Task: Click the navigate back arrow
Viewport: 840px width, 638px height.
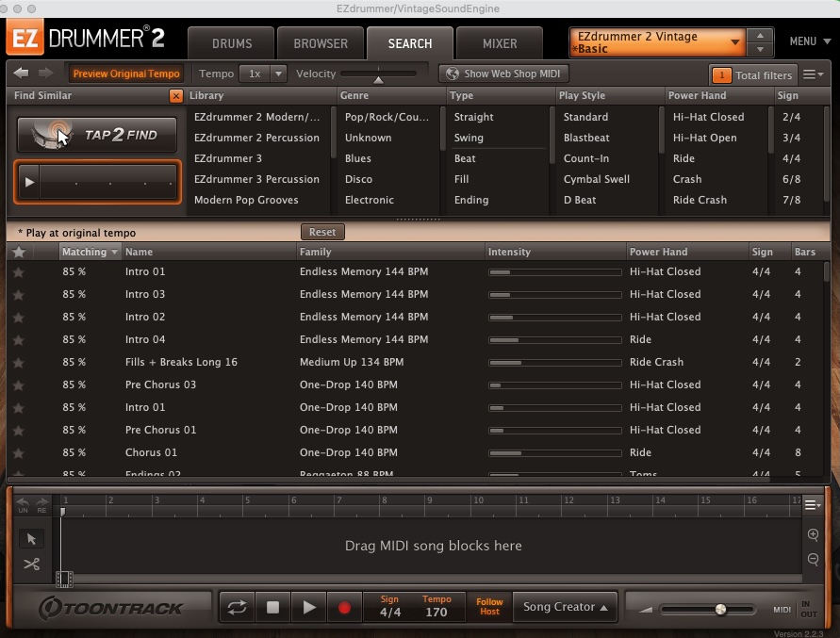Action: (21, 74)
